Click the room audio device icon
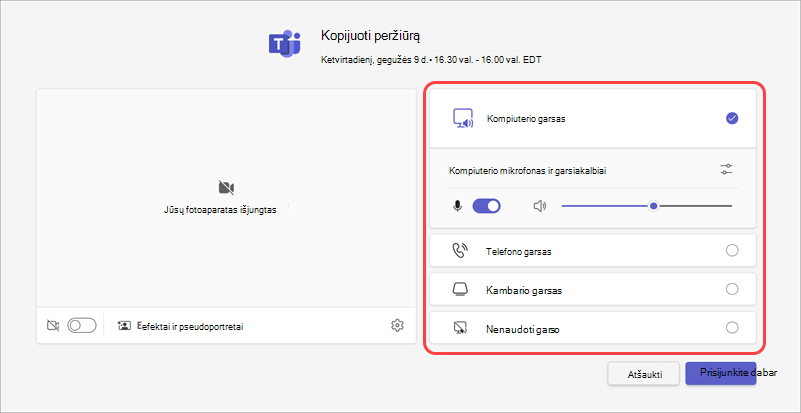 [460, 289]
